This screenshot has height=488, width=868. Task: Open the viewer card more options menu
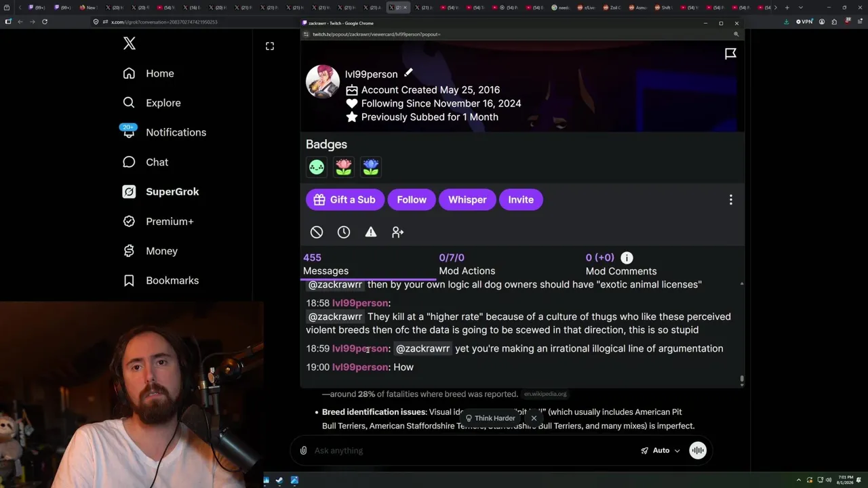pos(731,200)
